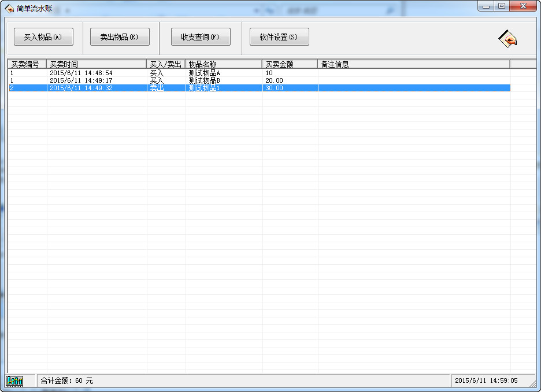Sort by 买卖金额 column header

pos(290,64)
